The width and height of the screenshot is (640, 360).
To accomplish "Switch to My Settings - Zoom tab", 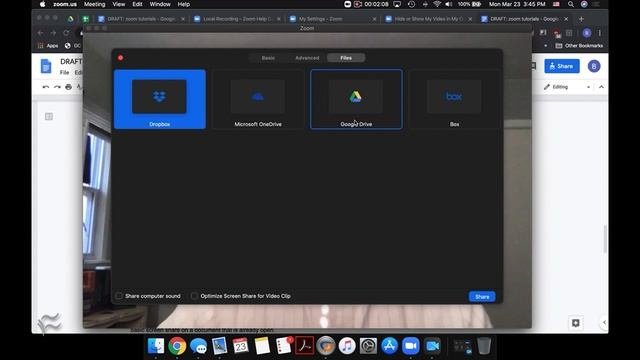I will point(333,19).
